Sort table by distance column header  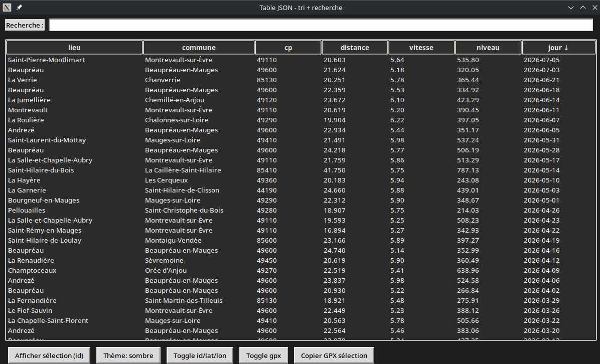(x=355, y=48)
